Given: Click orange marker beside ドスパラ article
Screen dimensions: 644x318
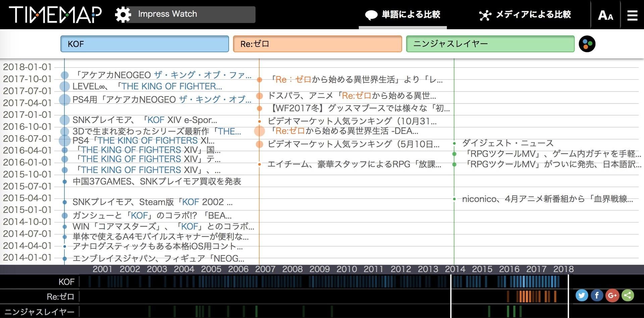Looking at the screenshot, I should [x=259, y=96].
